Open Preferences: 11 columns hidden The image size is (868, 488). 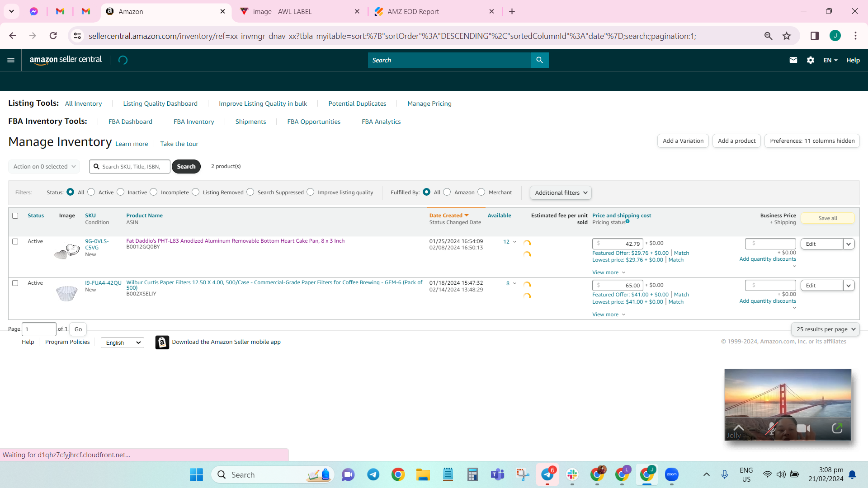point(812,141)
